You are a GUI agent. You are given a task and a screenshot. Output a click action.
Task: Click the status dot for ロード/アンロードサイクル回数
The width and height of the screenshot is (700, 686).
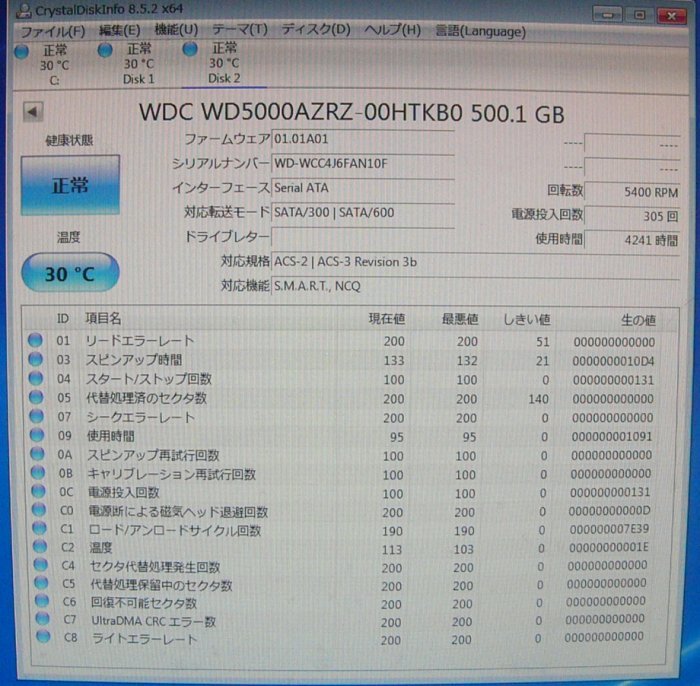[x=39, y=528]
